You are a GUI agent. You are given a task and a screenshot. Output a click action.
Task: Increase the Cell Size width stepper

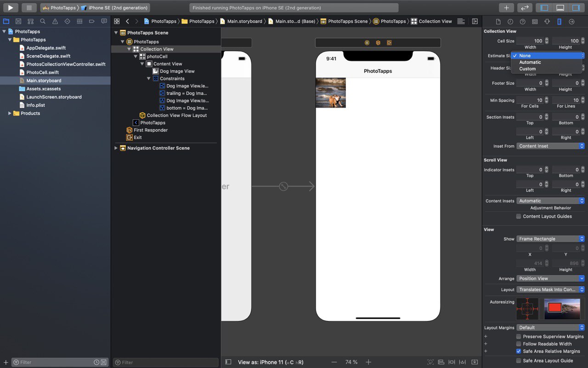(x=547, y=40)
